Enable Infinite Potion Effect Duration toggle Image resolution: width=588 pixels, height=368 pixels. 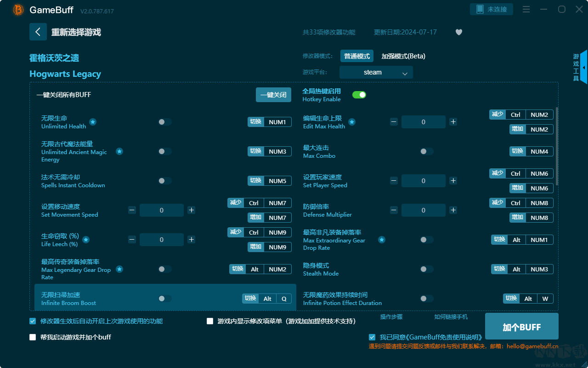(427, 299)
